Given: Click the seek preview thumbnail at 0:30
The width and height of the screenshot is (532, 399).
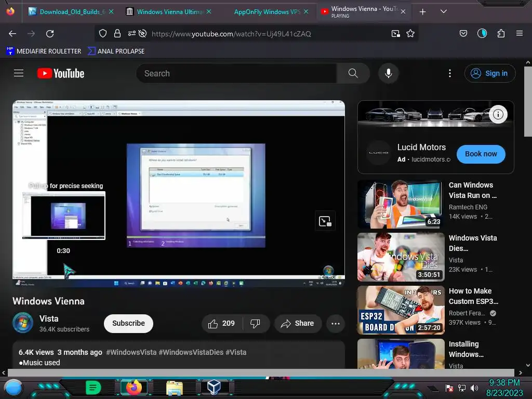Looking at the screenshot, I should tap(64, 216).
